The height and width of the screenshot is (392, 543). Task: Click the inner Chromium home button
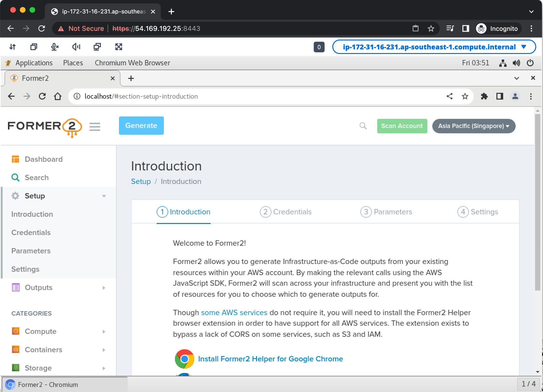[x=58, y=96]
